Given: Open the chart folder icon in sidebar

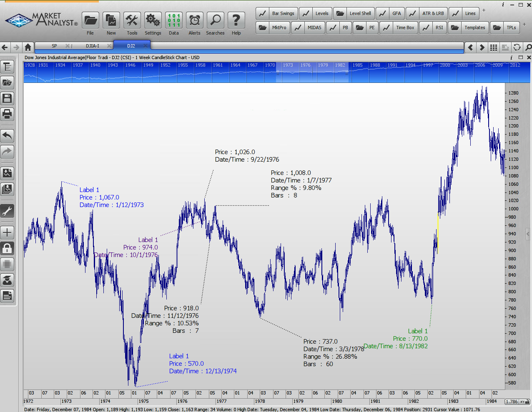Looking at the screenshot, I should 8,82.
